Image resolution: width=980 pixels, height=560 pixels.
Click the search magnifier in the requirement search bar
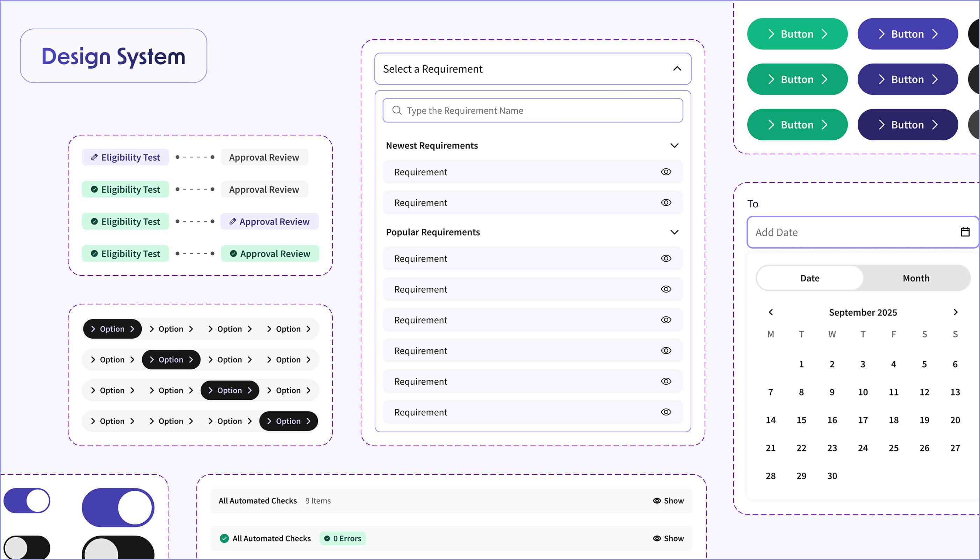397,110
